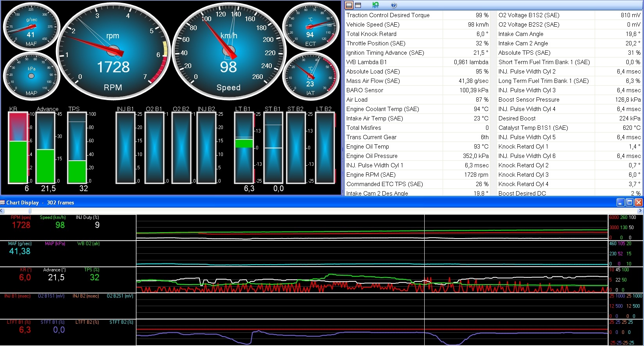644x346 pixels.
Task: Click the LT B1 fuel trim bar
Action: pos(244,148)
